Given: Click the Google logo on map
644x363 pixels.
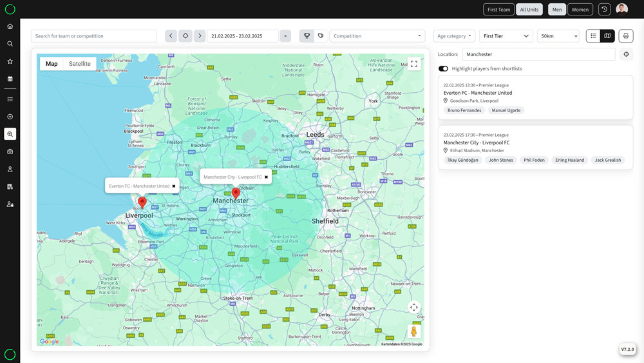Looking at the screenshot, I should (50, 341).
